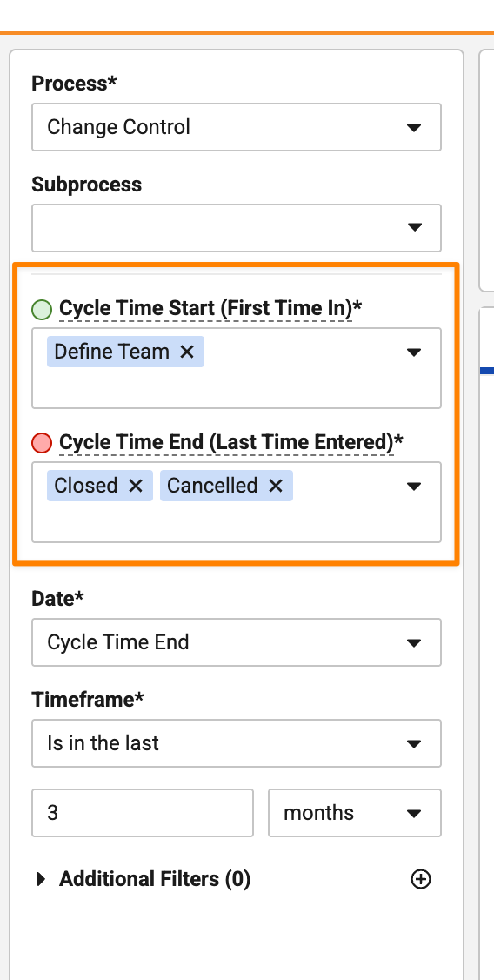
Task: Remove the Closed tag
Action: (136, 486)
